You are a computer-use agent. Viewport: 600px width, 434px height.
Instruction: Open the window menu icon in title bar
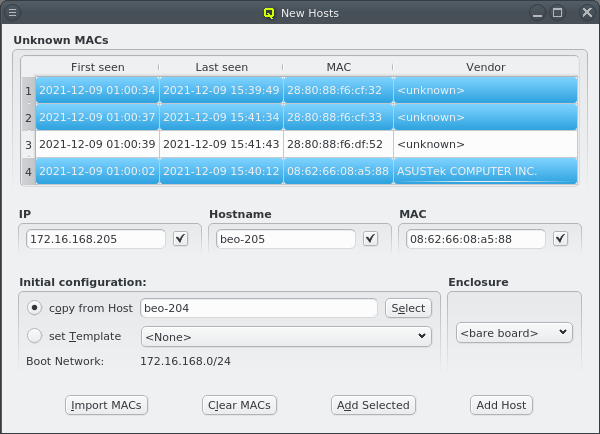(x=12, y=13)
